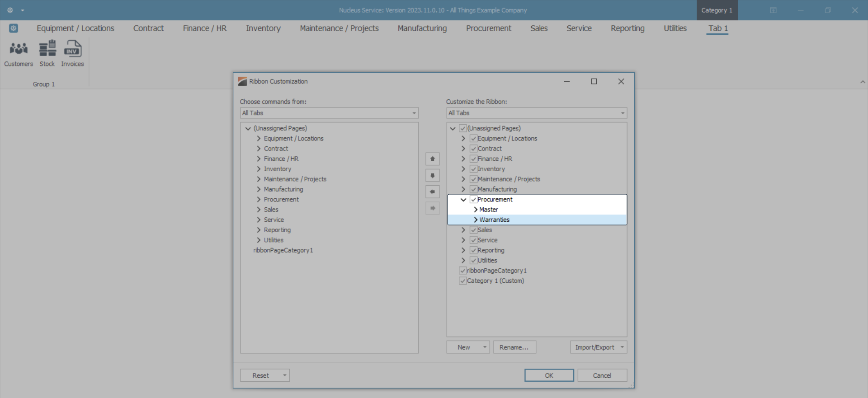Select Category 1 contextual tab header
The height and width of the screenshot is (398, 868).
click(x=717, y=10)
